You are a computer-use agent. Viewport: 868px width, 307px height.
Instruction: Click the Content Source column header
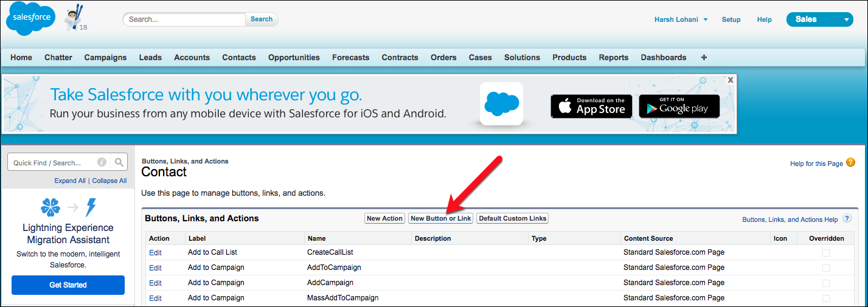648,238
